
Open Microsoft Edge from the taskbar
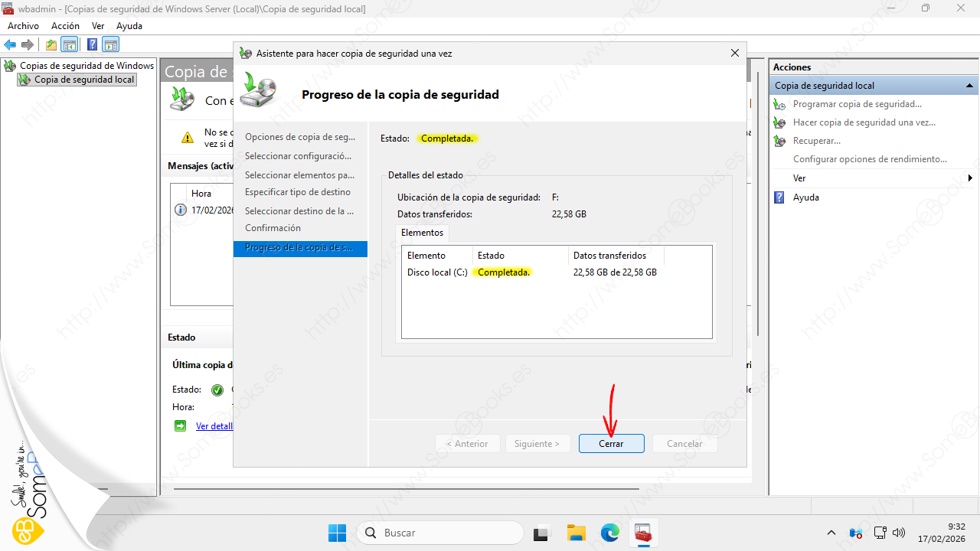[609, 533]
